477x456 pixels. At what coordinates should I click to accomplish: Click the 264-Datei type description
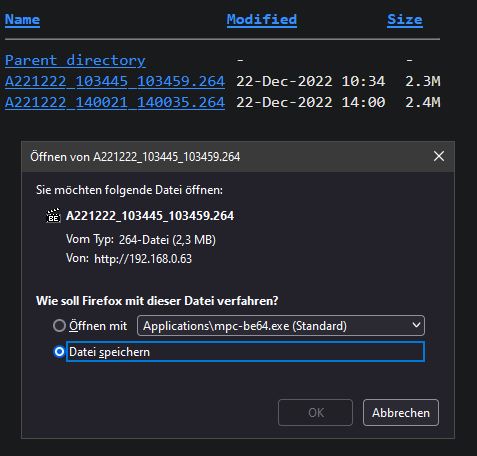167,240
